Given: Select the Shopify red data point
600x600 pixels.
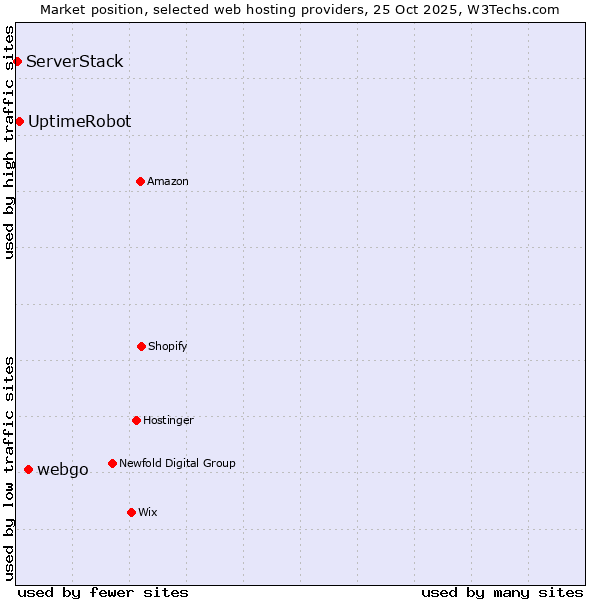Looking at the screenshot, I should click(x=141, y=346).
